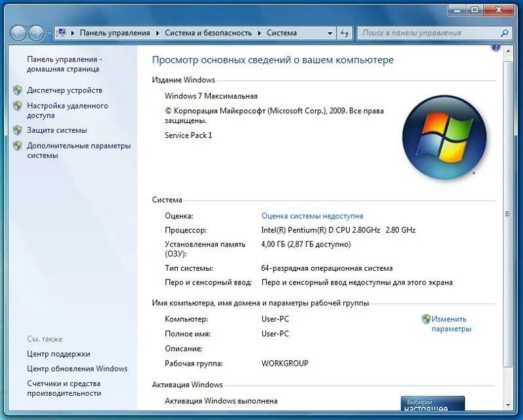This screenshot has height=420, width=523.
Task: Click the Forward navigation arrow button
Action: pos(36,33)
